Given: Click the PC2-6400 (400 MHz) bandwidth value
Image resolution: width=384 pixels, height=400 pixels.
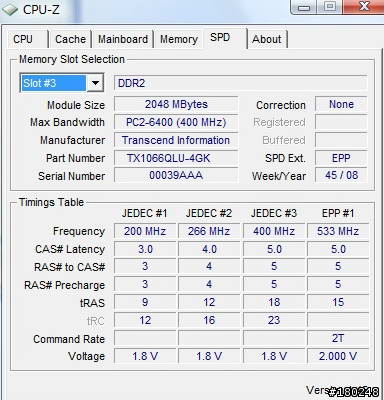Looking at the screenshot, I should point(176,122).
